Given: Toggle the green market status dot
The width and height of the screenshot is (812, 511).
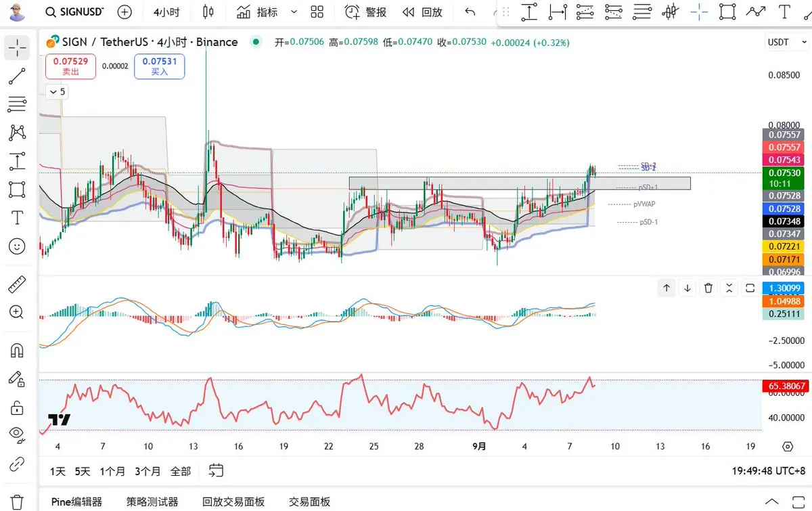Looking at the screenshot, I should pos(255,42).
